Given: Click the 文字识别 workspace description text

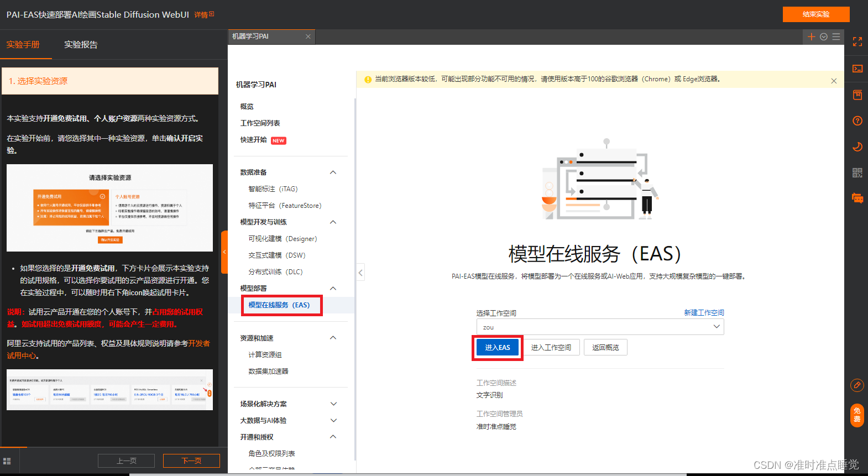Looking at the screenshot, I should 490,395.
